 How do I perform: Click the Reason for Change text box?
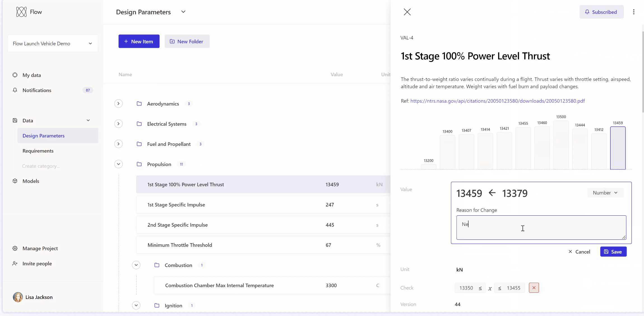(x=541, y=227)
